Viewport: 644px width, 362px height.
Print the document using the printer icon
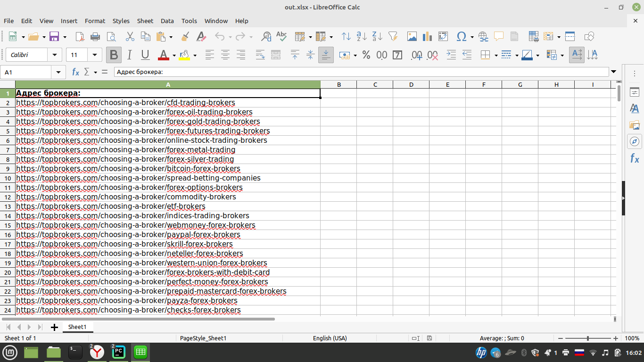click(x=95, y=36)
